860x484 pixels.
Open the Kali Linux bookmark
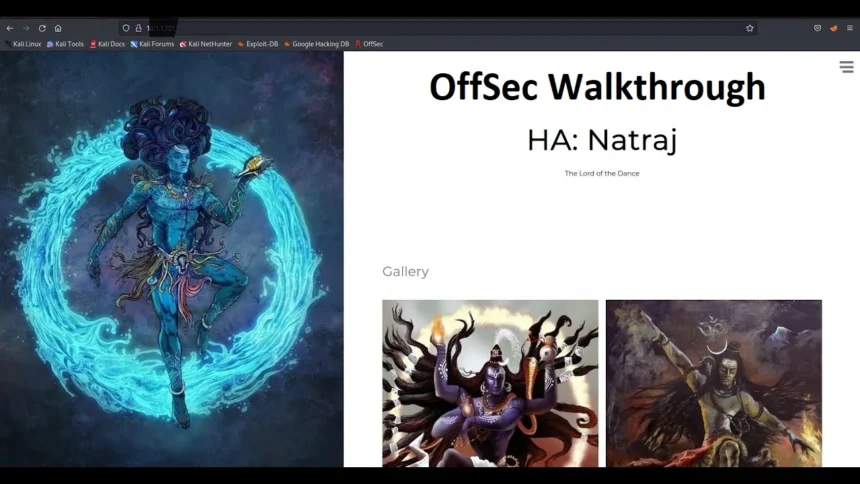pos(23,44)
